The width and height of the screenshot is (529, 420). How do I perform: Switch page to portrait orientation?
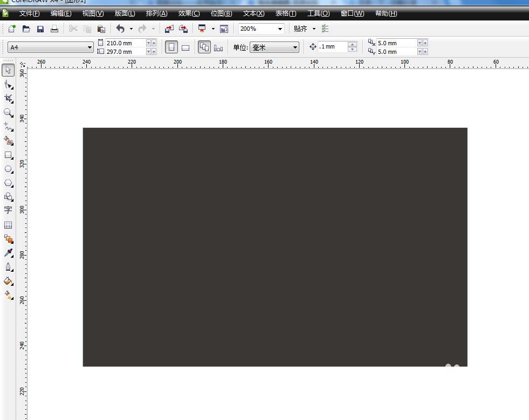171,47
